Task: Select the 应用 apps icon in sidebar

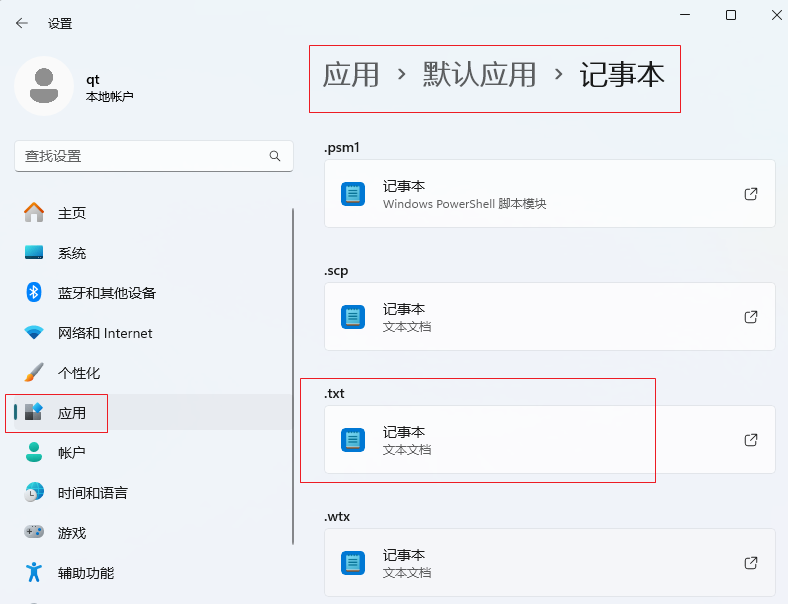Action: (x=34, y=412)
